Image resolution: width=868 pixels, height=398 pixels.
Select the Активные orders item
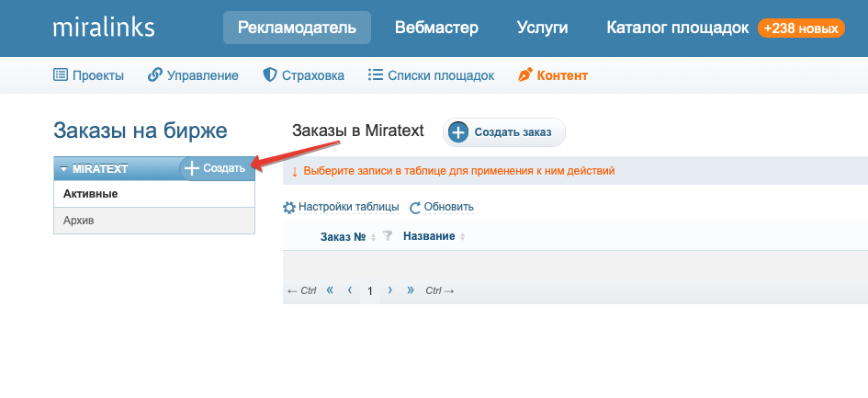point(154,194)
